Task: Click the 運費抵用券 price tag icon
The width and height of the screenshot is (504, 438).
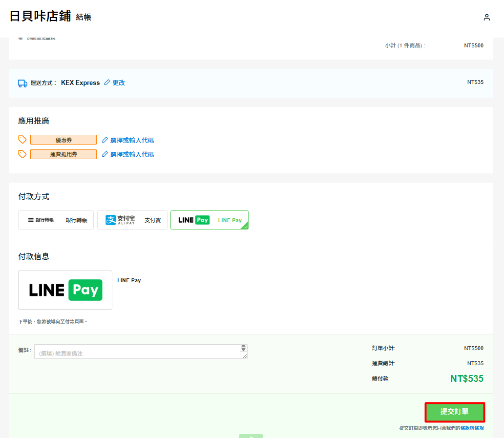Action: pyautogui.click(x=22, y=154)
